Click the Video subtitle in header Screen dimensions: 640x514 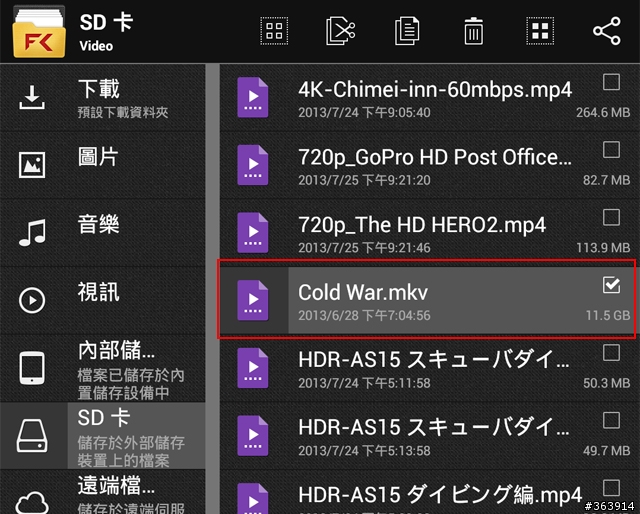click(96, 46)
